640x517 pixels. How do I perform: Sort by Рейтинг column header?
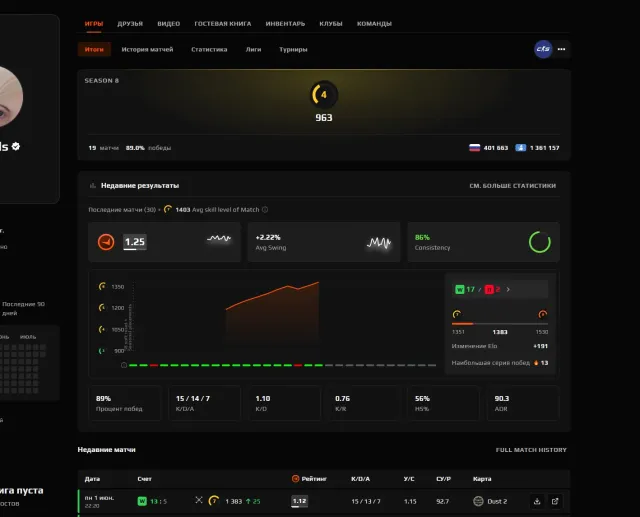coord(309,479)
